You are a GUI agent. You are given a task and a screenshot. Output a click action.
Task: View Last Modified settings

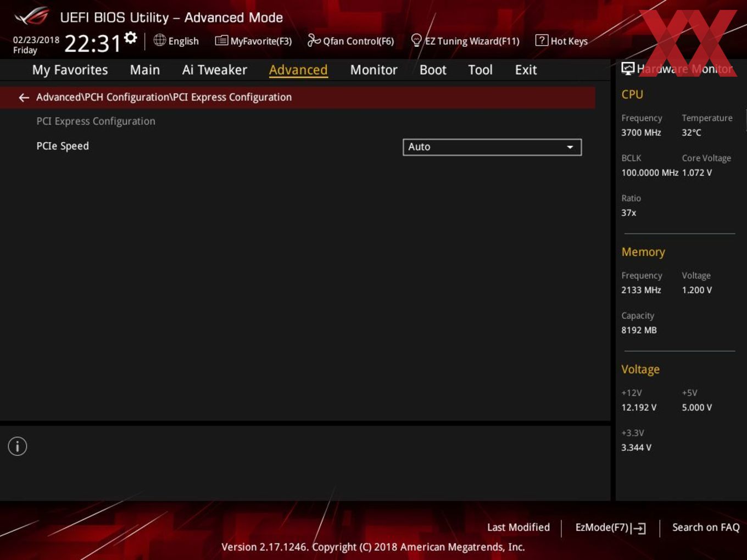click(518, 527)
